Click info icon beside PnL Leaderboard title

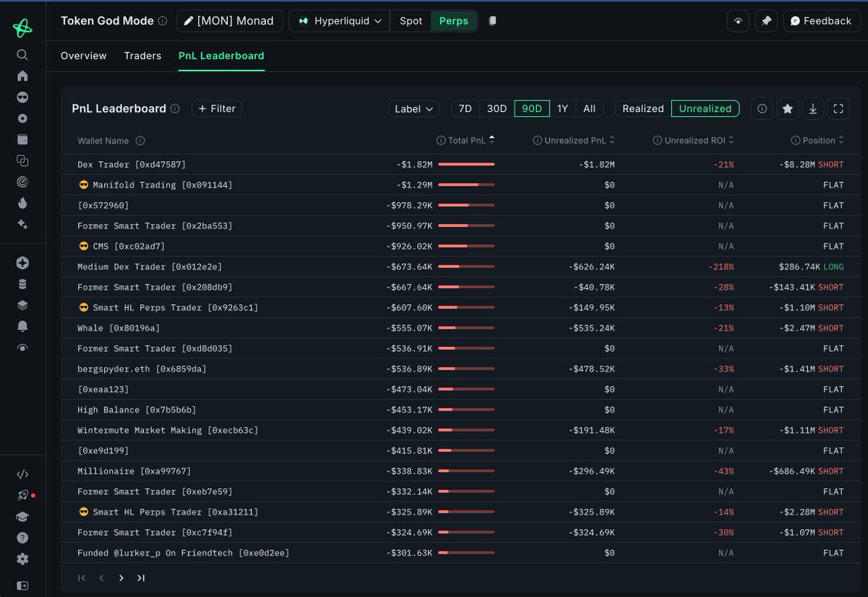tap(175, 108)
